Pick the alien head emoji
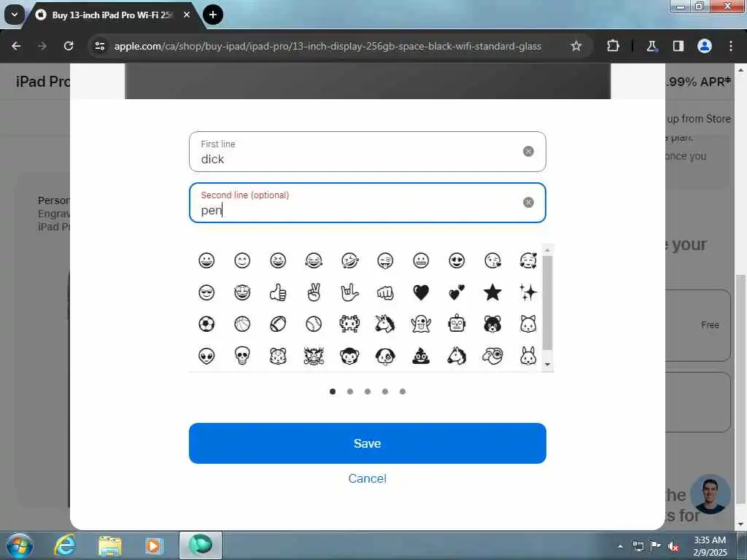The image size is (747, 560). click(x=206, y=356)
